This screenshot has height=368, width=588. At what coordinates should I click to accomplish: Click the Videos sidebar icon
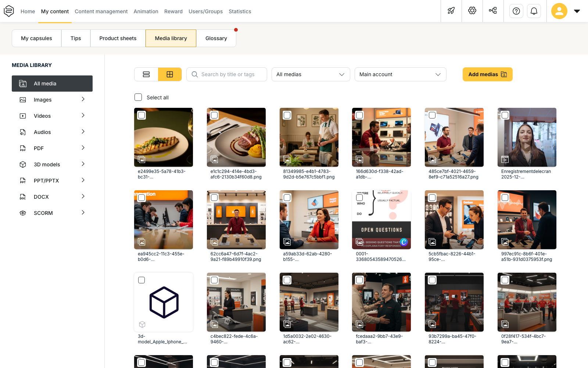pos(23,116)
